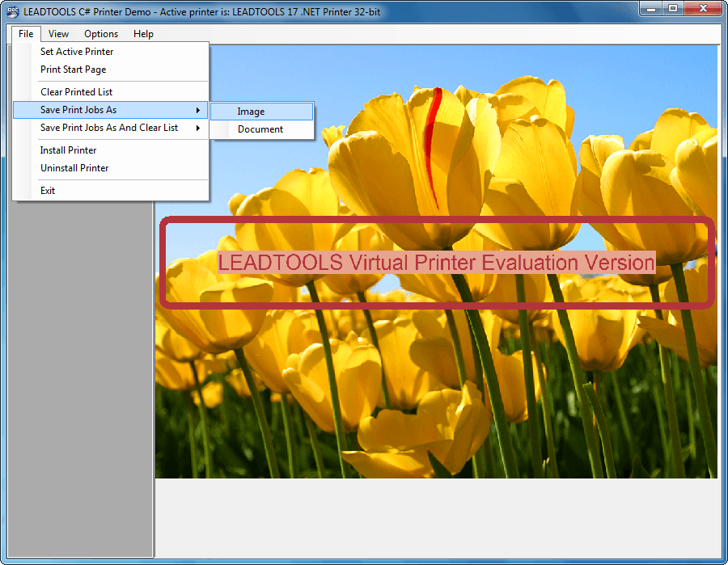Choose Image in the submenu
Screen dimensions: 728x565
coord(262,112)
